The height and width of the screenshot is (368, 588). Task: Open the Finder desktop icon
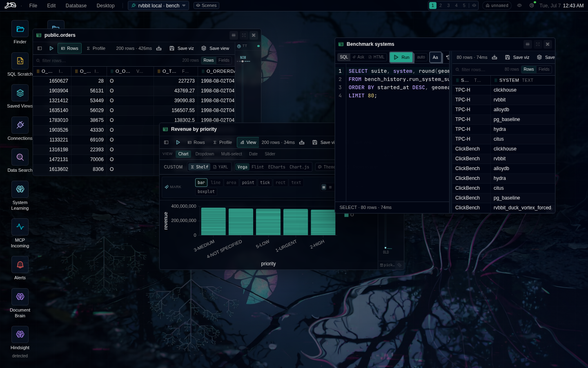pyautogui.click(x=20, y=29)
